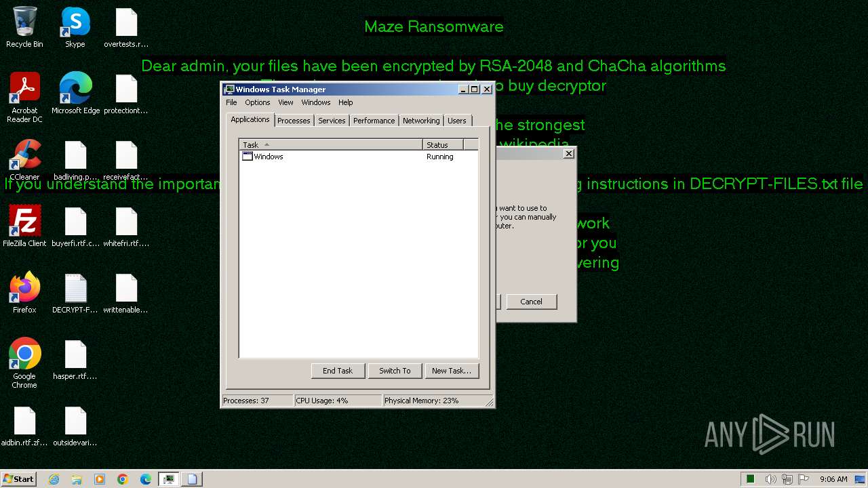Select the whitefri.rtf... file icon
The width and height of the screenshot is (868, 488).
pyautogui.click(x=126, y=226)
